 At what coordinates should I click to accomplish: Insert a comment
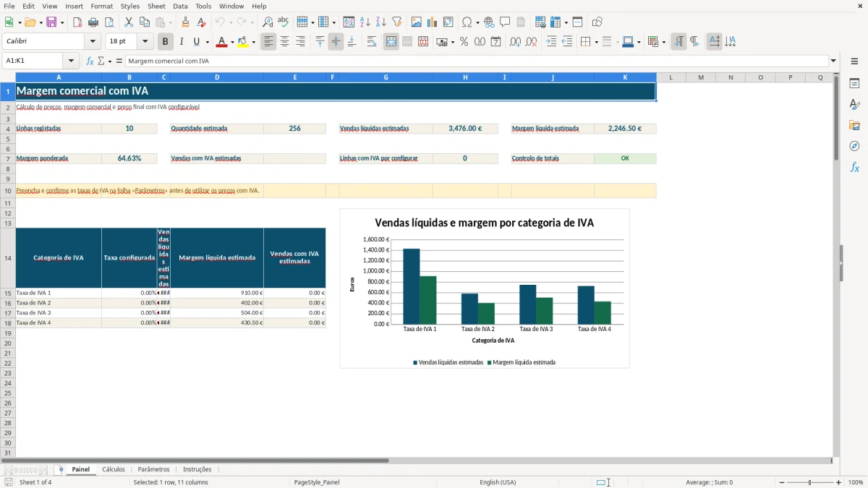tap(506, 22)
